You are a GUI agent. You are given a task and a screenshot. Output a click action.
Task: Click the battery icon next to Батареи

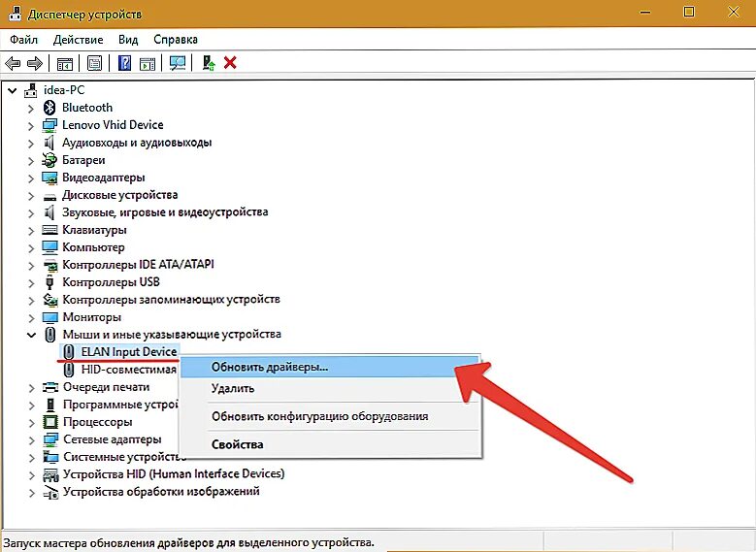click(x=49, y=159)
